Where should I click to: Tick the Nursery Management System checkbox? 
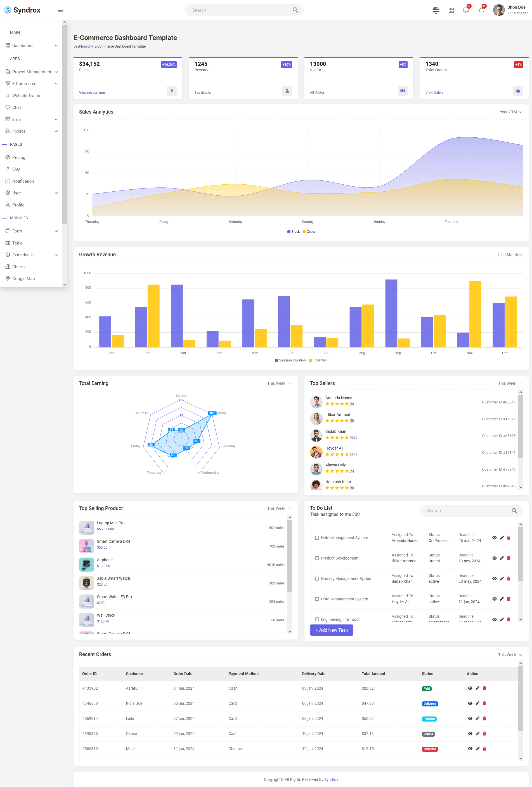coord(317,578)
